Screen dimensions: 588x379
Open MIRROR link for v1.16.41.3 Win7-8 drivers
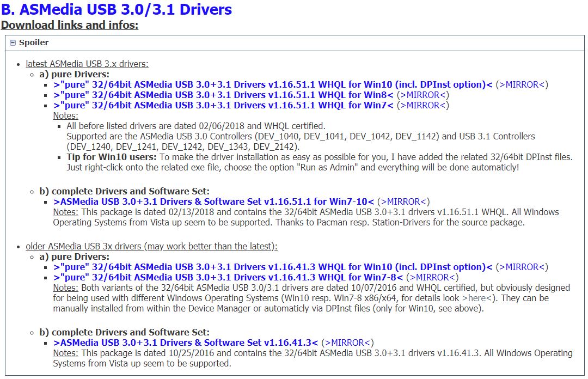[x=432, y=277]
